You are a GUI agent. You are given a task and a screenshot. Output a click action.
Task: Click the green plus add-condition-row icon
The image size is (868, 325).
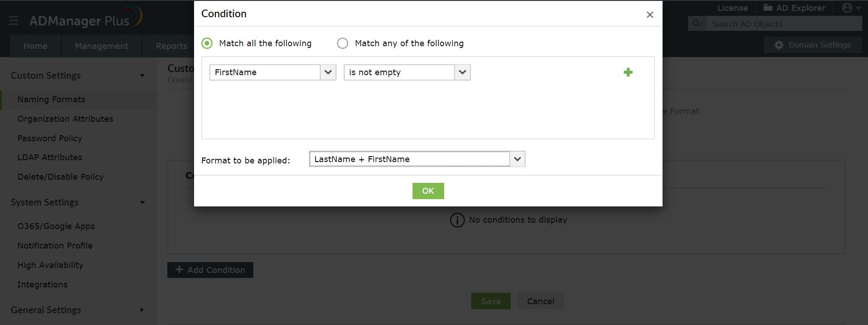pos(628,72)
